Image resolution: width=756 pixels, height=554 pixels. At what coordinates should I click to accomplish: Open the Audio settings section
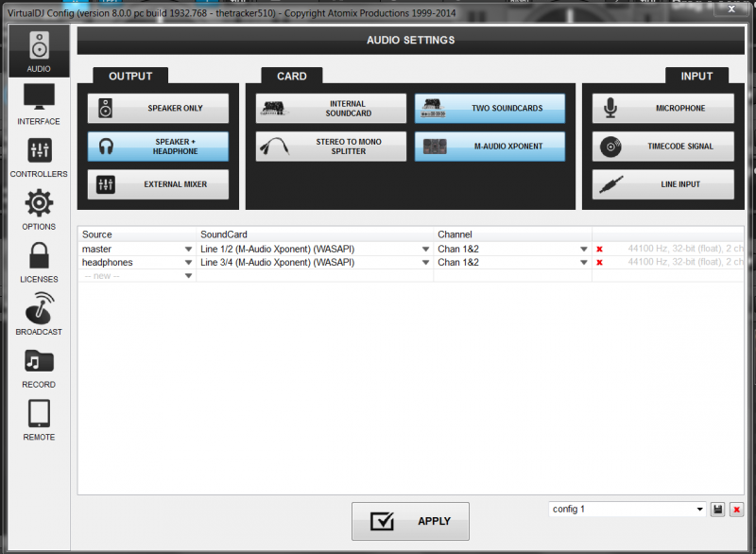[39, 51]
